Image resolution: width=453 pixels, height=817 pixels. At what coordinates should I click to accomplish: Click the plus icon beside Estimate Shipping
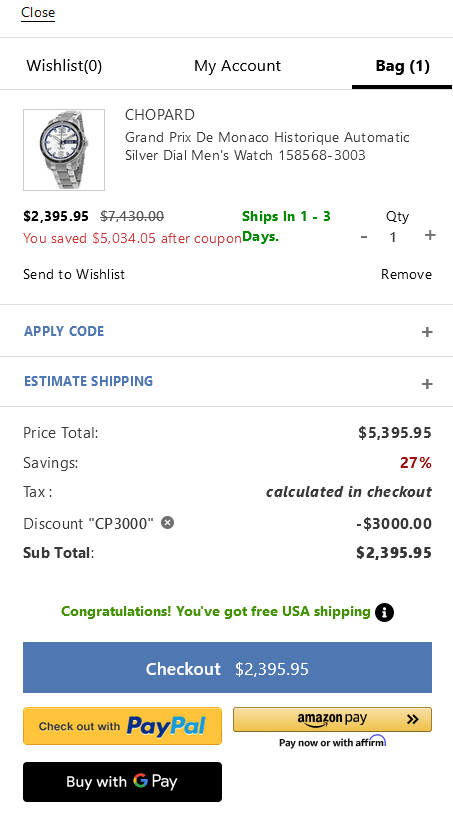(x=427, y=384)
